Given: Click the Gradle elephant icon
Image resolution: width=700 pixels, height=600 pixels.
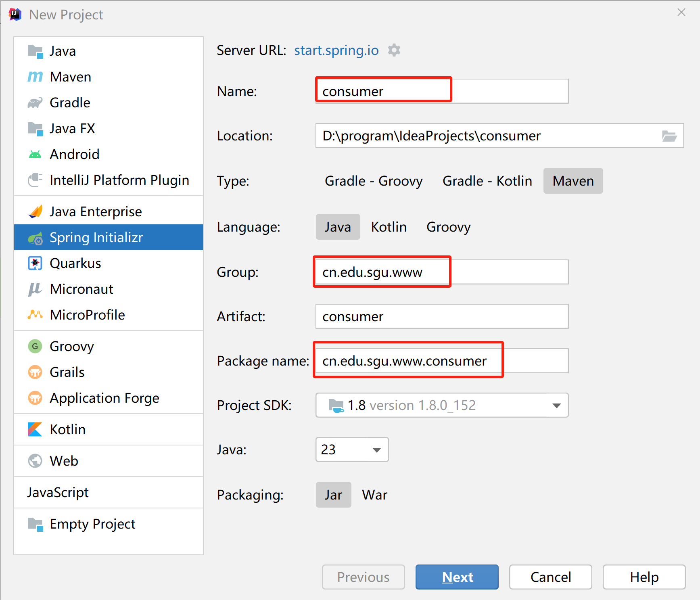Looking at the screenshot, I should tap(35, 102).
